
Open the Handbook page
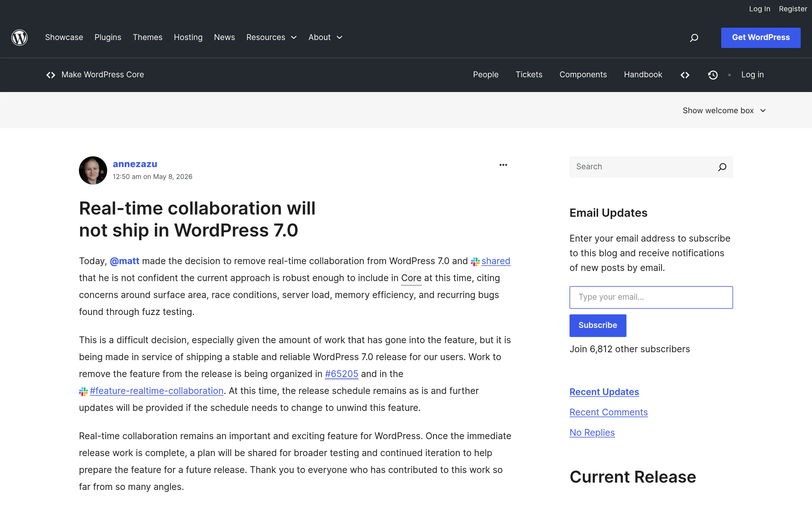click(643, 75)
